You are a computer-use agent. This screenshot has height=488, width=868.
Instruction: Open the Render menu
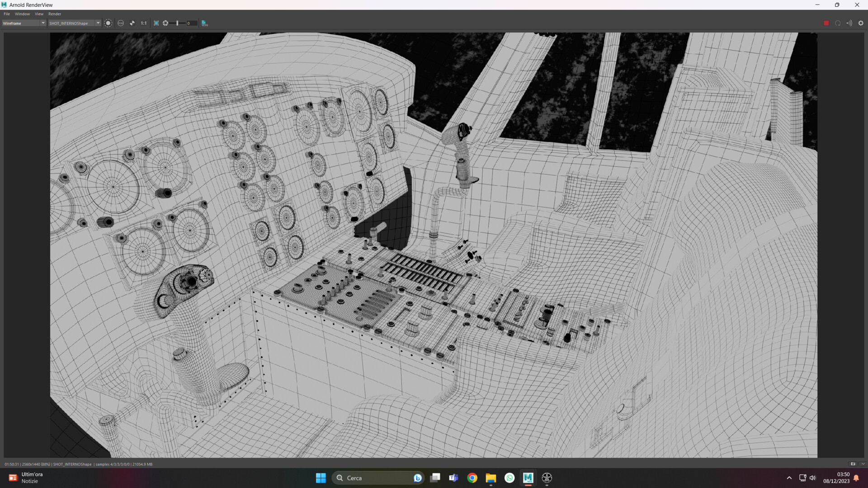click(55, 14)
